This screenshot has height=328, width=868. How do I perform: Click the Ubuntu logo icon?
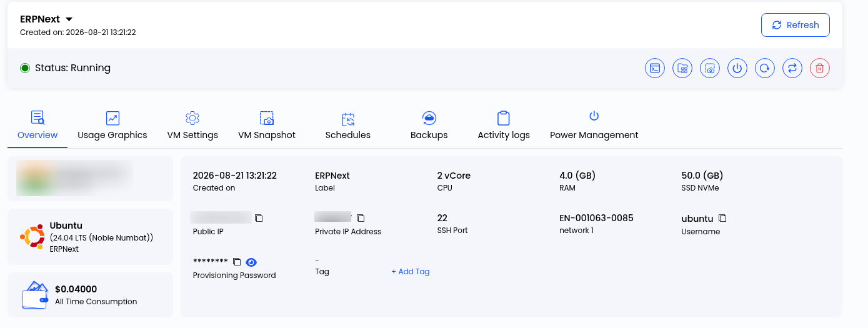pyautogui.click(x=32, y=236)
